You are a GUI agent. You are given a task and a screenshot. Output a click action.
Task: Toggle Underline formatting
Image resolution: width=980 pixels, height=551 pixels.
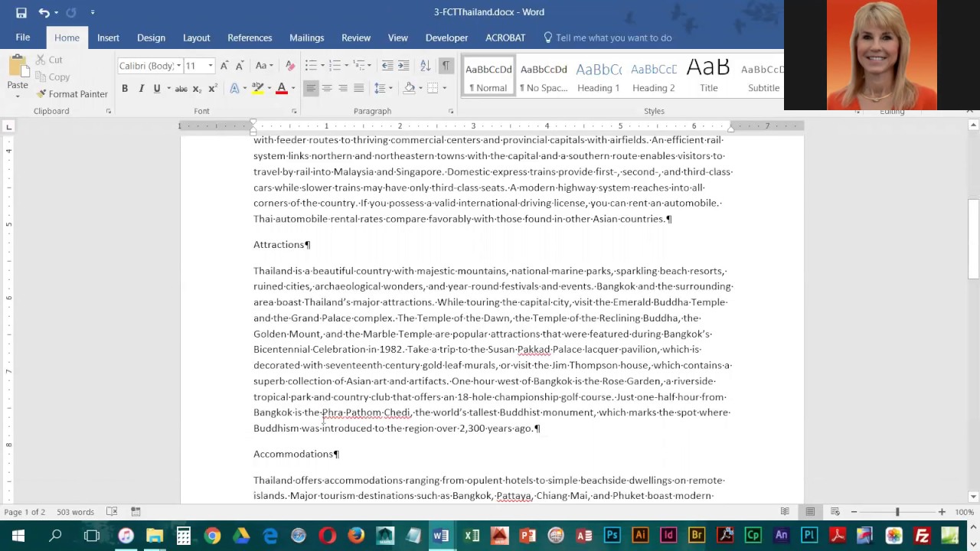coord(157,89)
